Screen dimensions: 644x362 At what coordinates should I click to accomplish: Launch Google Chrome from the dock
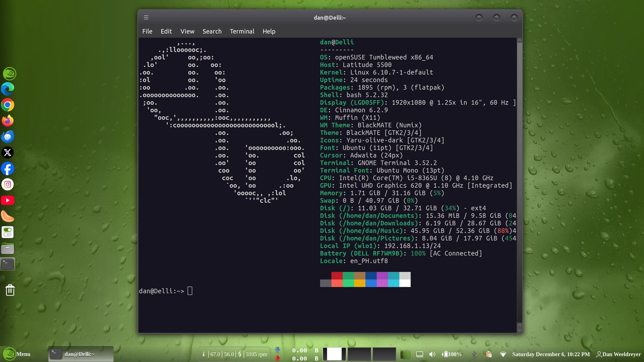pyautogui.click(x=8, y=105)
